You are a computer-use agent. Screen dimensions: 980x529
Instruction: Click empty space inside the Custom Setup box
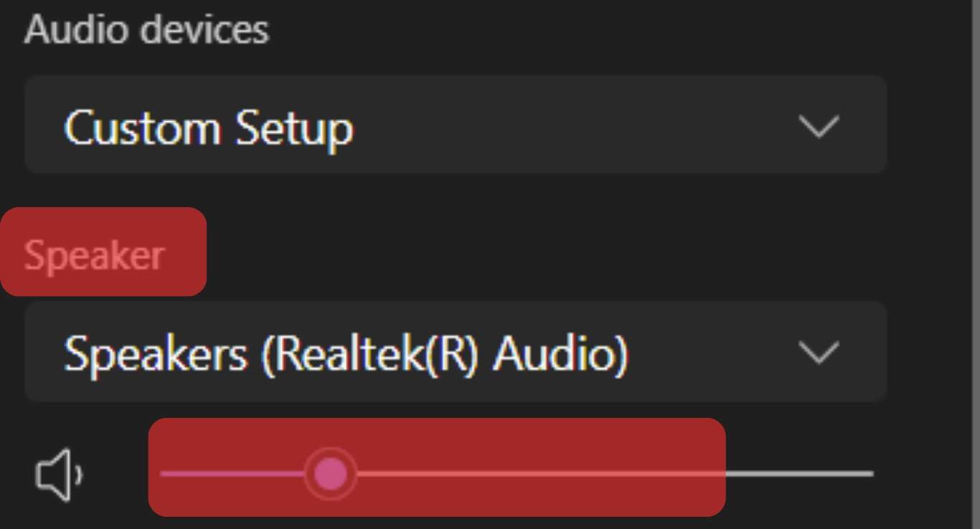point(574,125)
